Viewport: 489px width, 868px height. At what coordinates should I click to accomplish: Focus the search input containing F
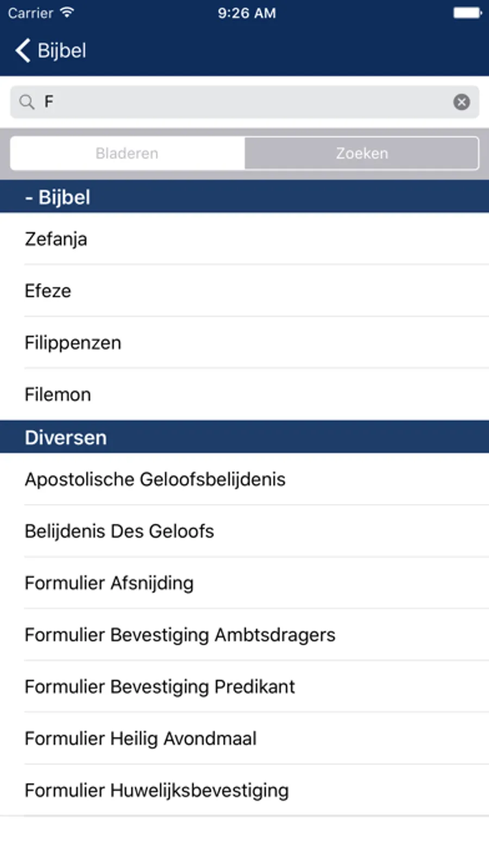tap(244, 102)
